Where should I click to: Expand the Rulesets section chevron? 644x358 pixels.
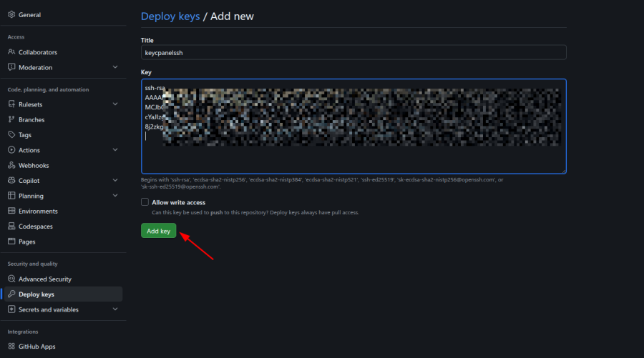click(x=115, y=104)
